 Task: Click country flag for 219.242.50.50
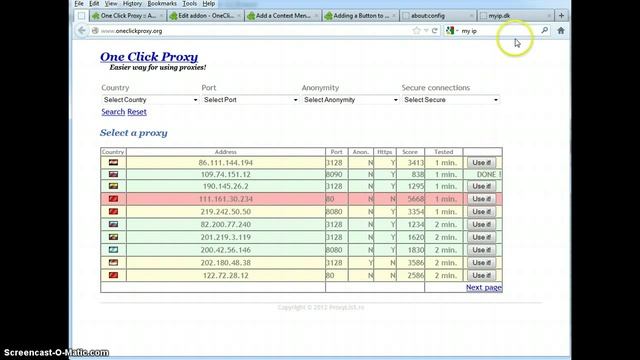pos(113,211)
